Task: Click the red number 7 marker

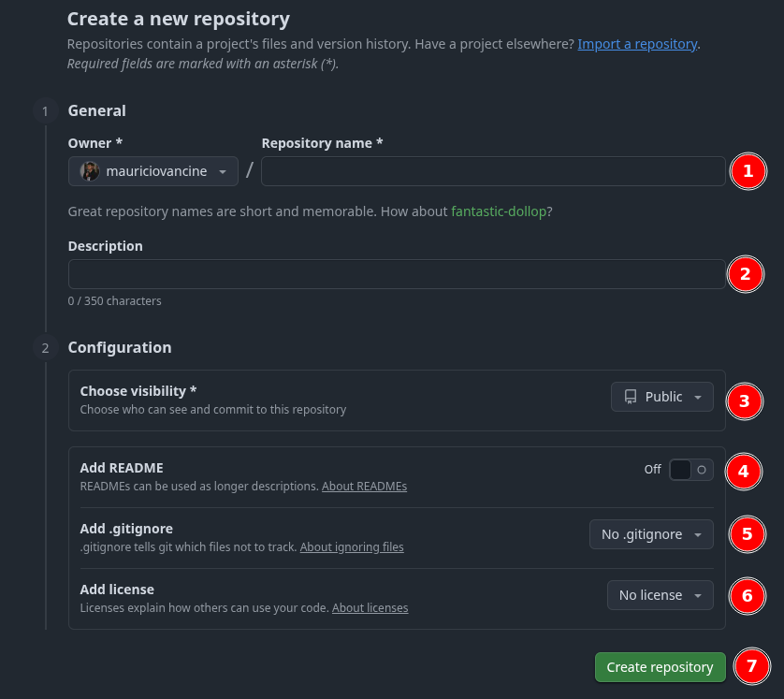Action: 751,666
